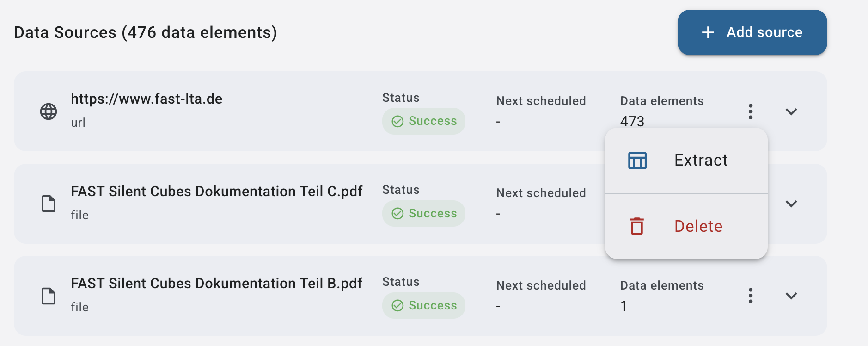Click the red trash Delete icon

pyautogui.click(x=637, y=226)
